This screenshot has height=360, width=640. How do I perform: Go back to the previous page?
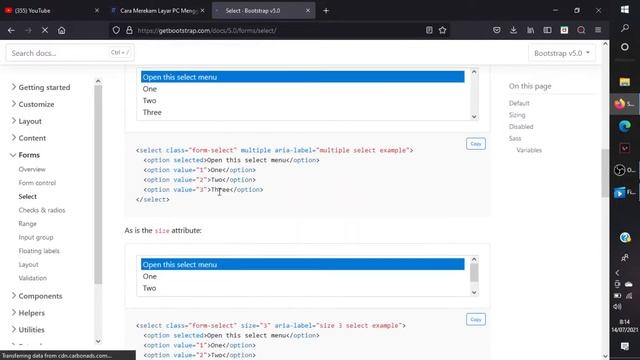pyautogui.click(x=11, y=30)
